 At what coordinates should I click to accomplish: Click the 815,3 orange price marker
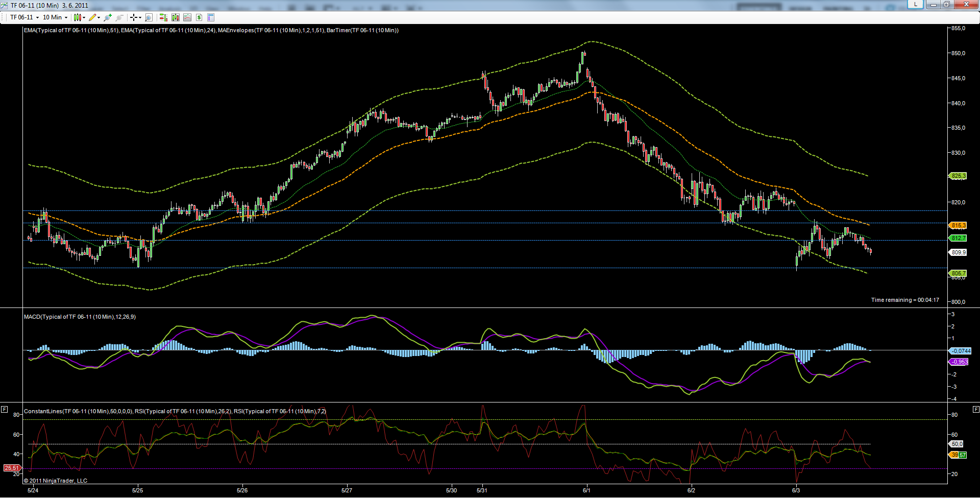[x=958, y=225]
